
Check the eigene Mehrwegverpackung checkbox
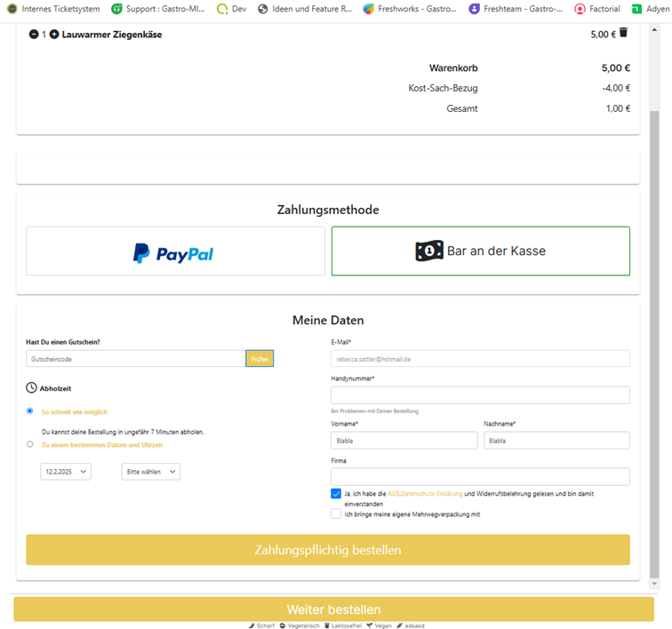[x=336, y=514]
